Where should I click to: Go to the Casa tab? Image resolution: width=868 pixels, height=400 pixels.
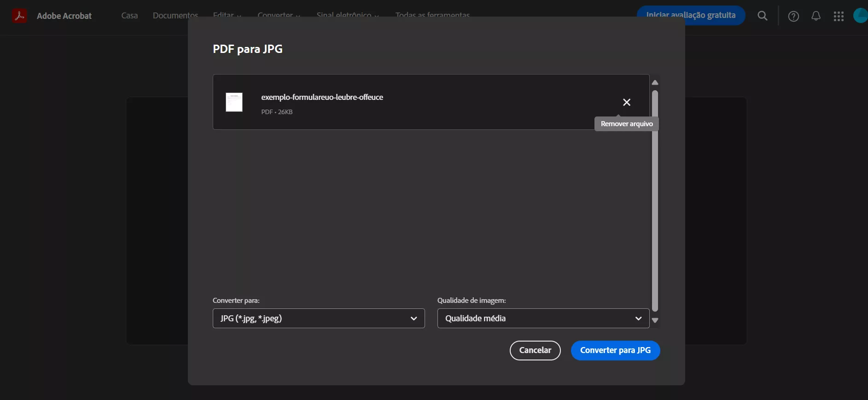pos(129,15)
